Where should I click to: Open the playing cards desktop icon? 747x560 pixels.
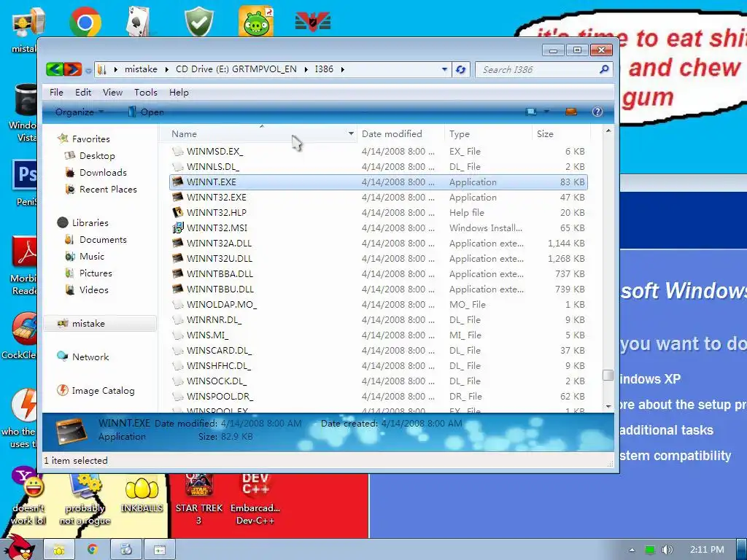pyautogui.click(x=139, y=22)
